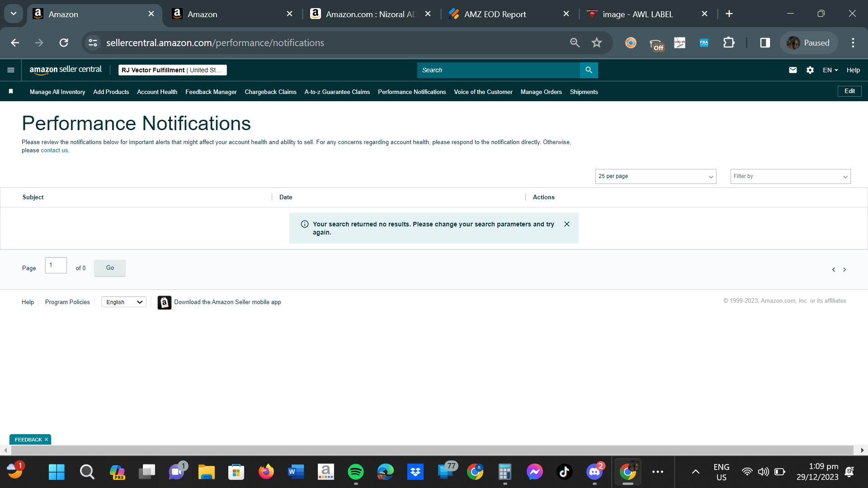Open Microsoft Word from the taskbar
The width and height of the screenshot is (868, 488).
296,472
